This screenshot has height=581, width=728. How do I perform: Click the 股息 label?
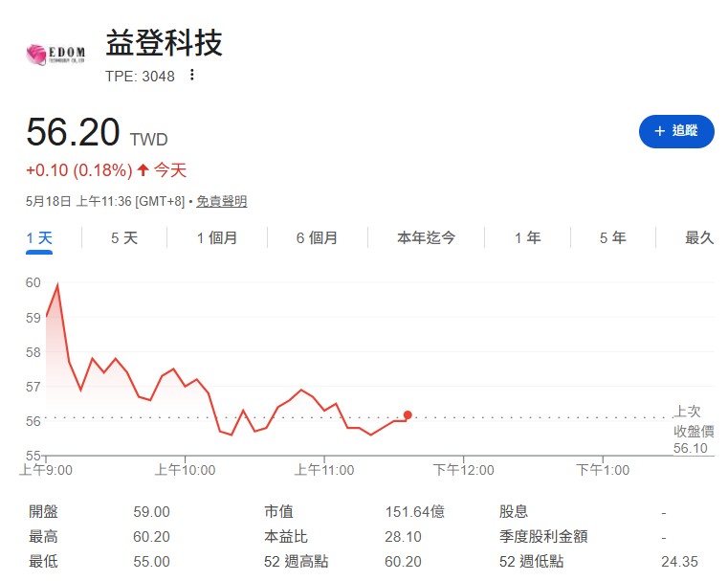pos(514,512)
